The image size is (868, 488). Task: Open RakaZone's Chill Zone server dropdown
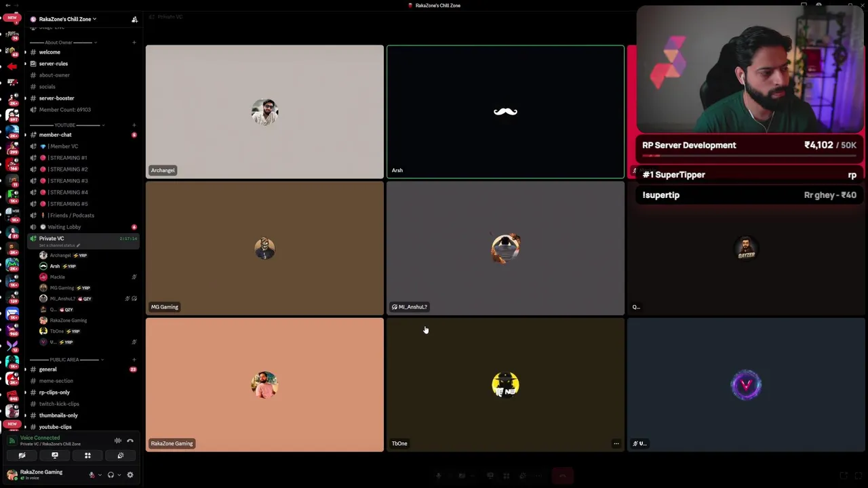tap(68, 19)
